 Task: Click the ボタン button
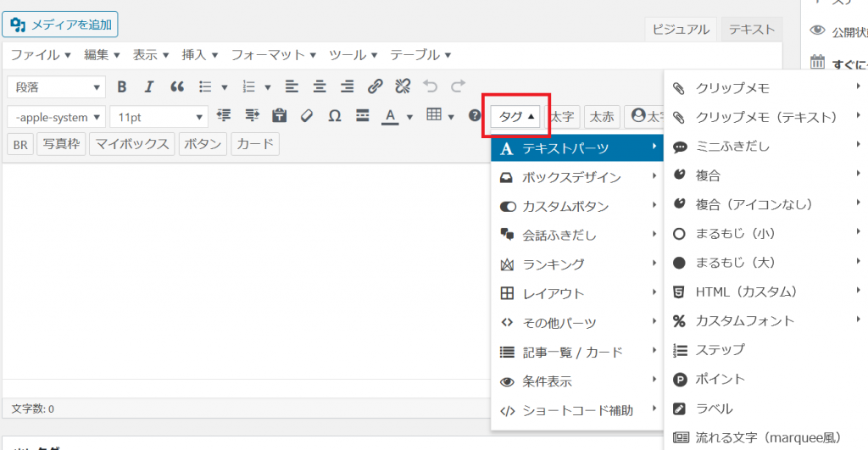click(203, 144)
